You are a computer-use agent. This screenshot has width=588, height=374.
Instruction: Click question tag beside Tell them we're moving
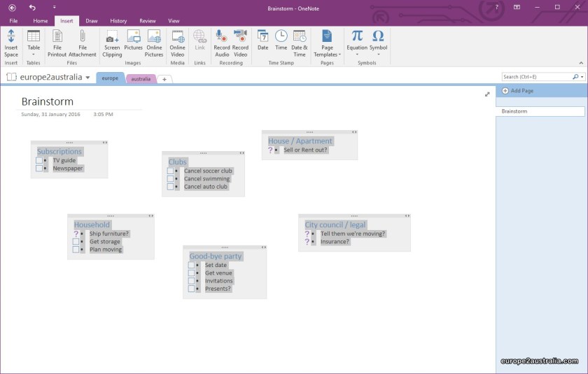pyautogui.click(x=307, y=233)
